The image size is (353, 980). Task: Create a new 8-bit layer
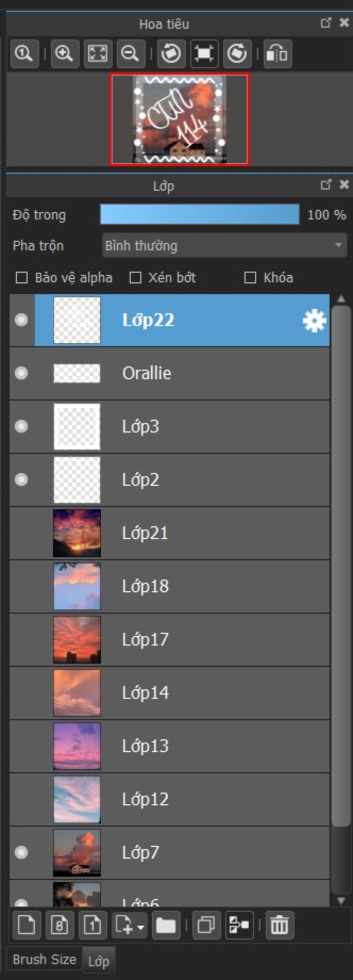click(60, 924)
